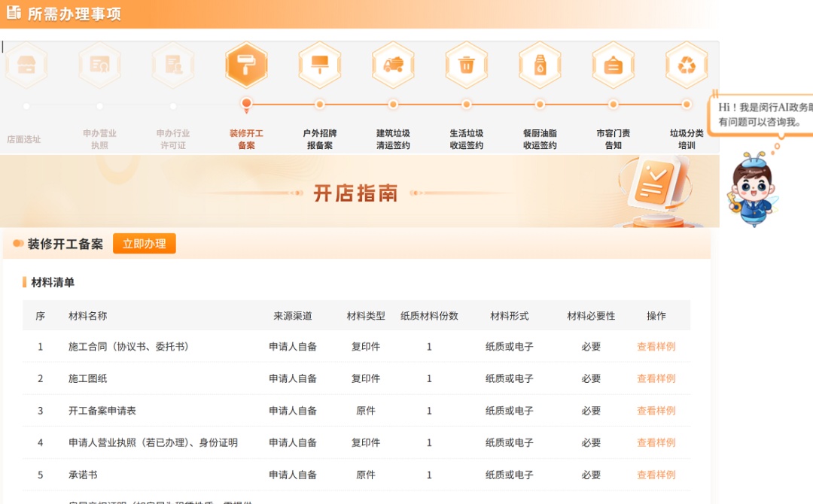The image size is (813, 504).
Task: Open the 申办营业执照 license icon
Action: click(99, 65)
